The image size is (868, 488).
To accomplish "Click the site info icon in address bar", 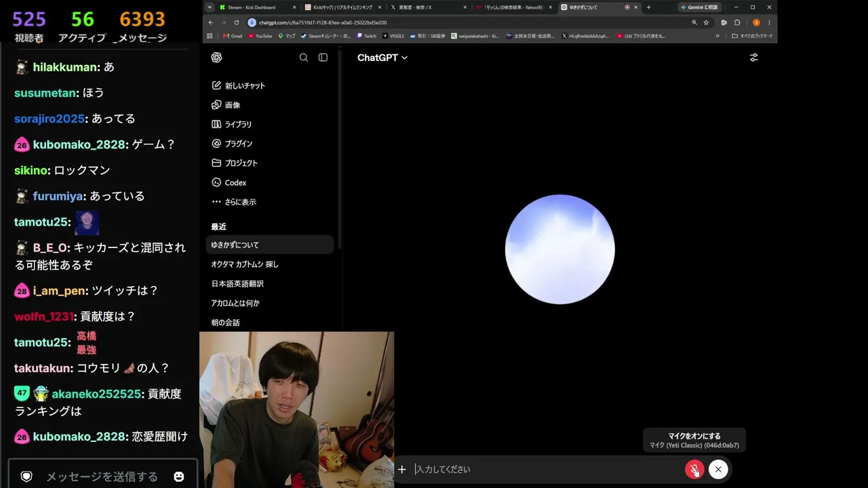I will click(252, 22).
